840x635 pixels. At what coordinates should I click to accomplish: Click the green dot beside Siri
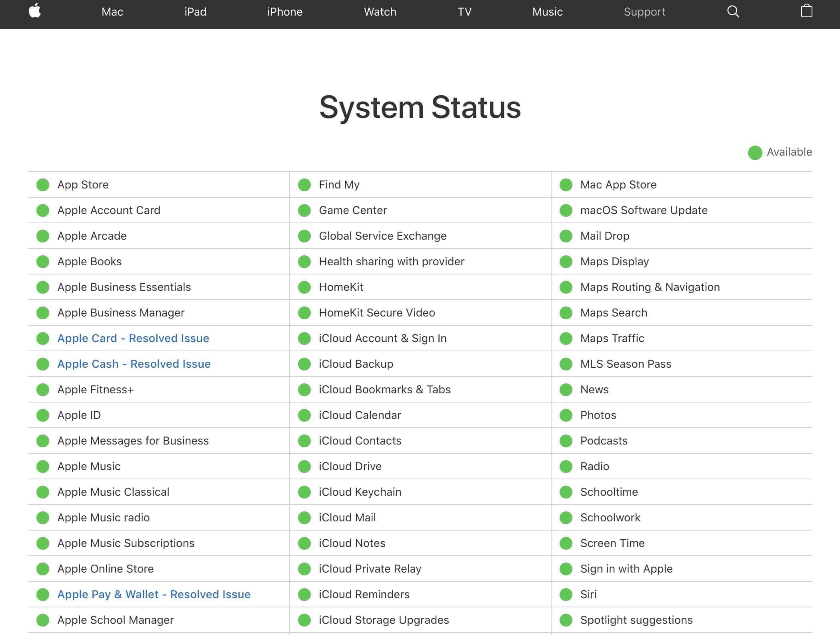coord(566,595)
